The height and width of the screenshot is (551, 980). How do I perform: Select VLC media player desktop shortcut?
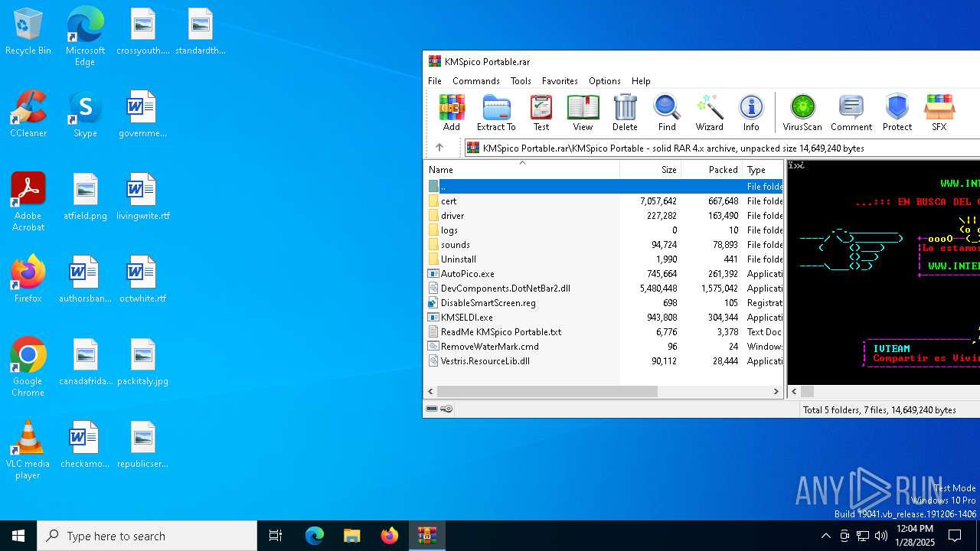coord(28,450)
